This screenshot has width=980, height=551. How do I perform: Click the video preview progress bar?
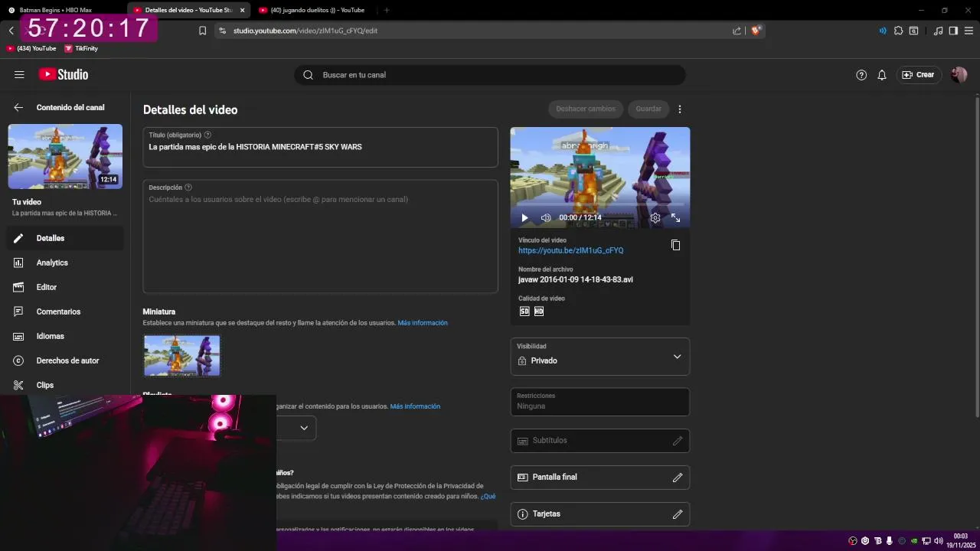click(x=599, y=204)
